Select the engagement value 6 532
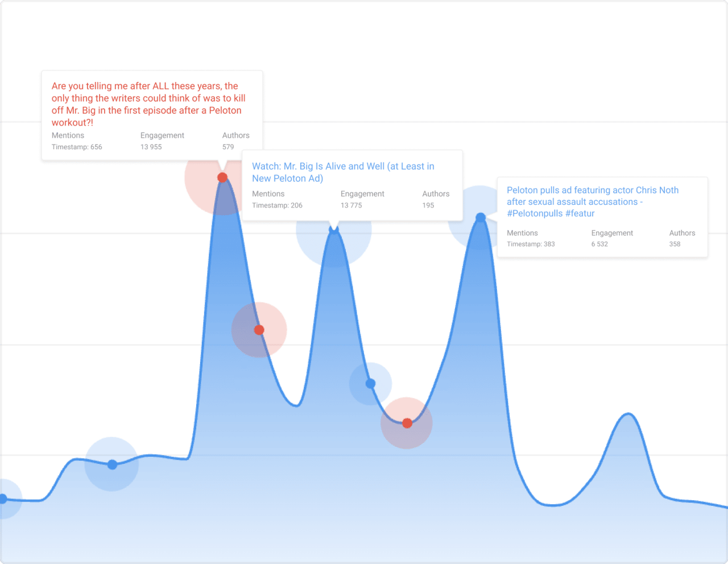Viewport: 728px width, 564px height. tap(599, 244)
